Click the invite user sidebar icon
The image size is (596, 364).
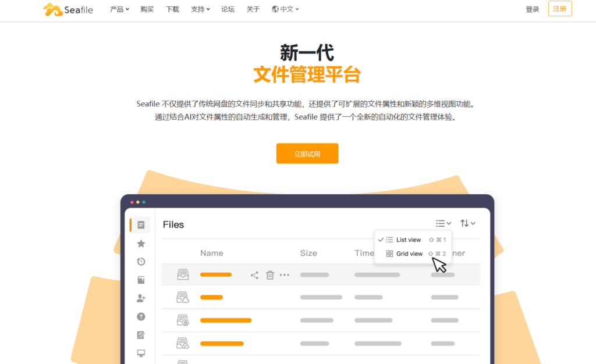click(140, 298)
